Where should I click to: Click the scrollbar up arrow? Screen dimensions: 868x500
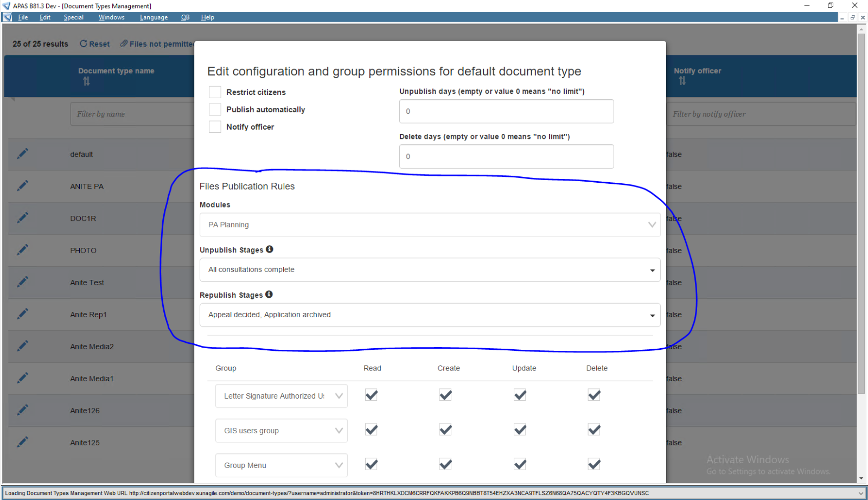tap(861, 29)
